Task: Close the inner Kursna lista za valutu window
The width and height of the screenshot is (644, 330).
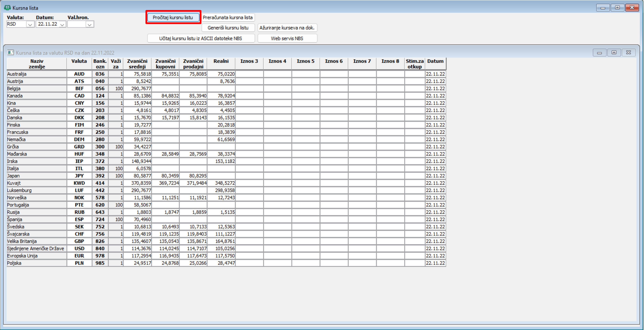Action: (x=628, y=53)
